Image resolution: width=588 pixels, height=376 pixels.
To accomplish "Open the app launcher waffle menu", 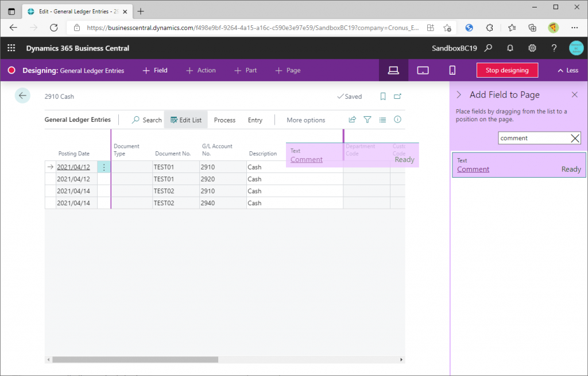I will [11, 48].
